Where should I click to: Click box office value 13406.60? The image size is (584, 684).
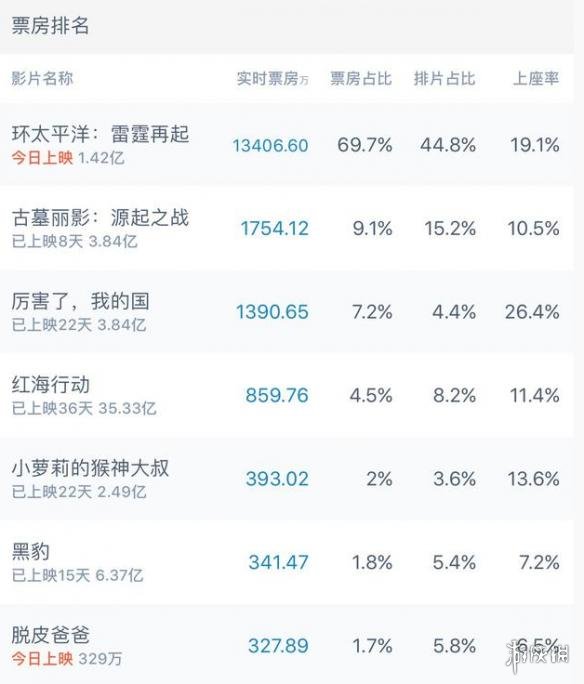click(x=270, y=145)
